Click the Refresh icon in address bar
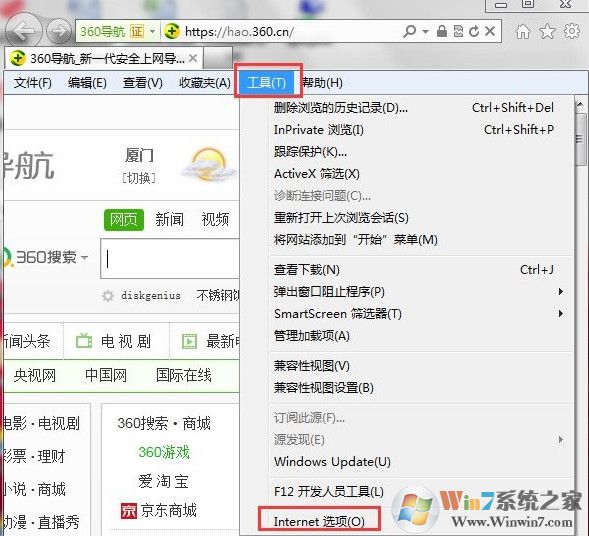This screenshot has width=589, height=536. click(474, 32)
